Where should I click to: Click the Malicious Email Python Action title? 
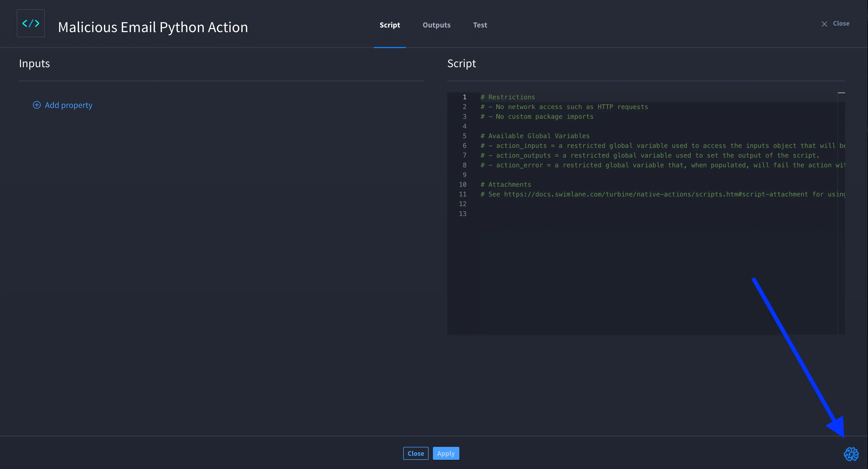coord(153,27)
